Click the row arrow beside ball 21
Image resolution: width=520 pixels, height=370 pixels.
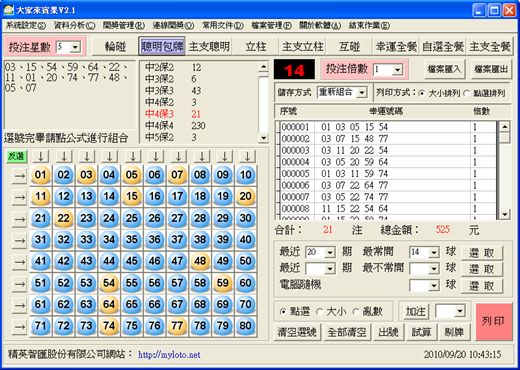19,219
